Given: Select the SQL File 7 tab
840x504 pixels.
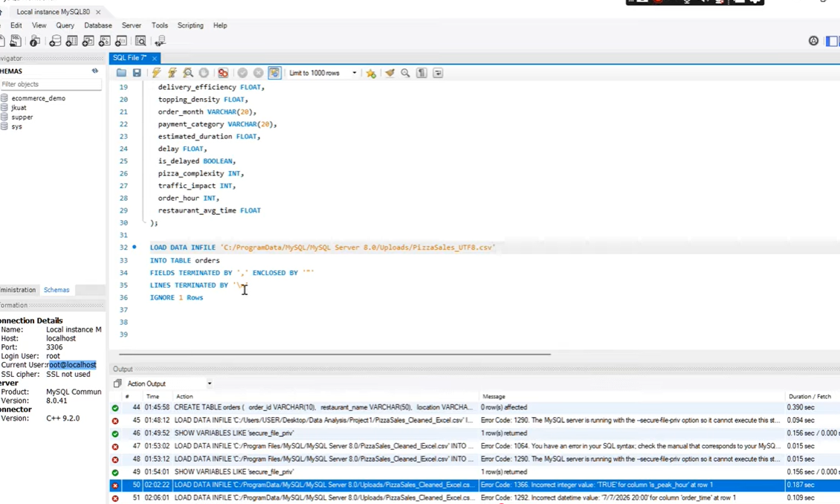Looking at the screenshot, I should click(x=129, y=58).
